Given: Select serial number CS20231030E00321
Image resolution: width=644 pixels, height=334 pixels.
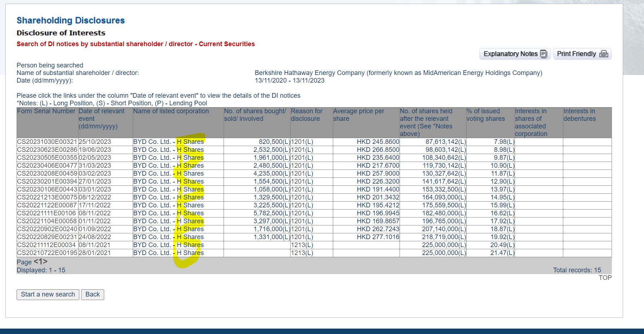Looking at the screenshot, I should (x=47, y=142).
